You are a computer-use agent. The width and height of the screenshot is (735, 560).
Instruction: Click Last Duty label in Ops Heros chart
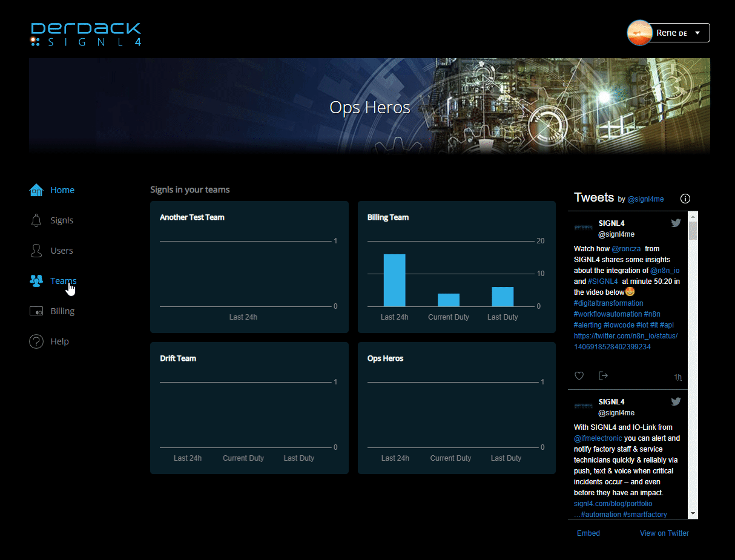pos(506,458)
